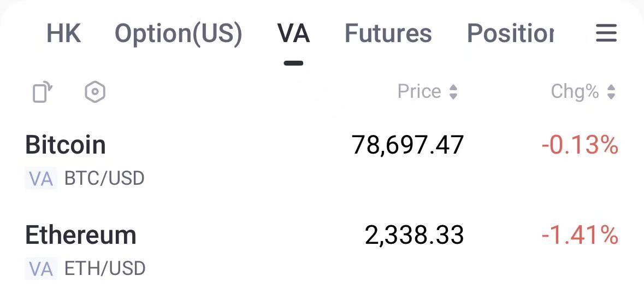Select the VA tab
This screenshot has height=293, width=644.
293,33
